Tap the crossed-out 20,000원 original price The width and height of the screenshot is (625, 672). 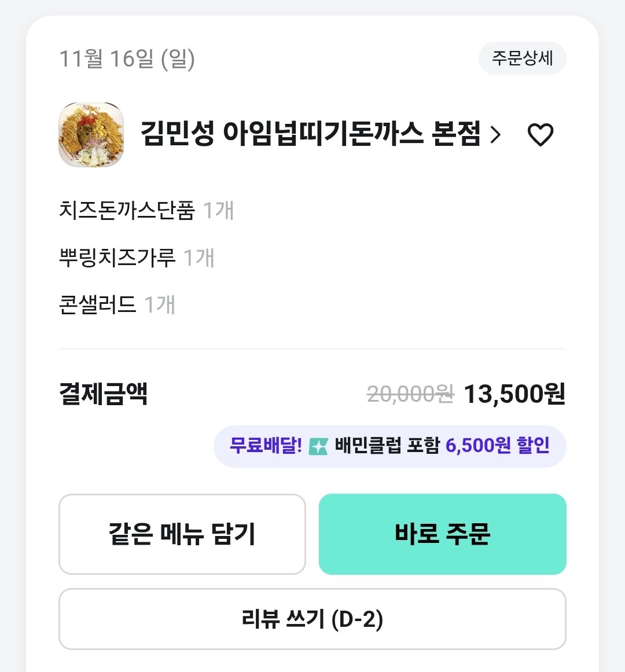(x=410, y=395)
